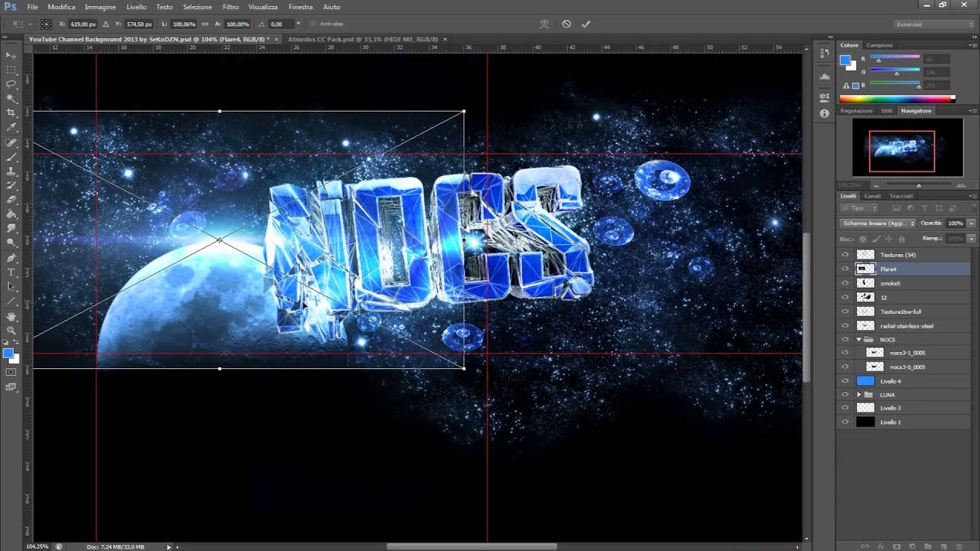Select the Eyedropper tool

pyautogui.click(x=11, y=127)
